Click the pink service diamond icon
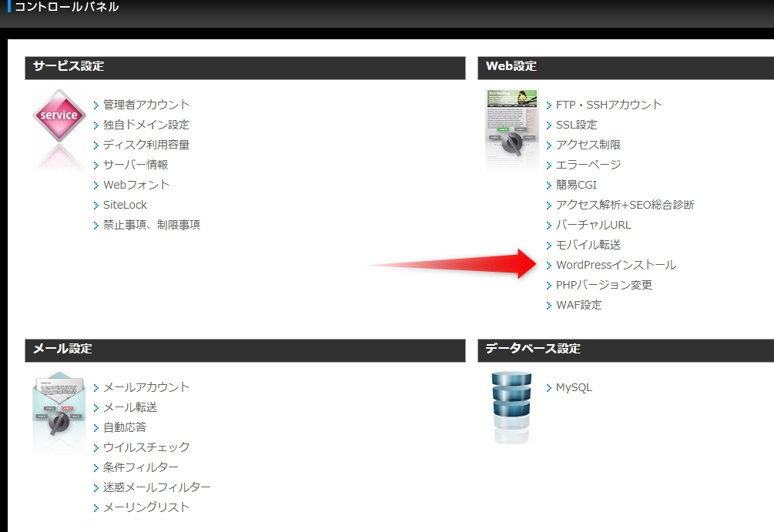The width and height of the screenshot is (774, 532). coord(59,116)
